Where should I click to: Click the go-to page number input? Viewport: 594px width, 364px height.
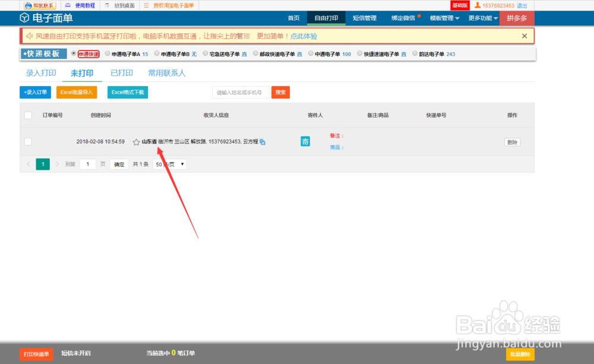click(87, 164)
